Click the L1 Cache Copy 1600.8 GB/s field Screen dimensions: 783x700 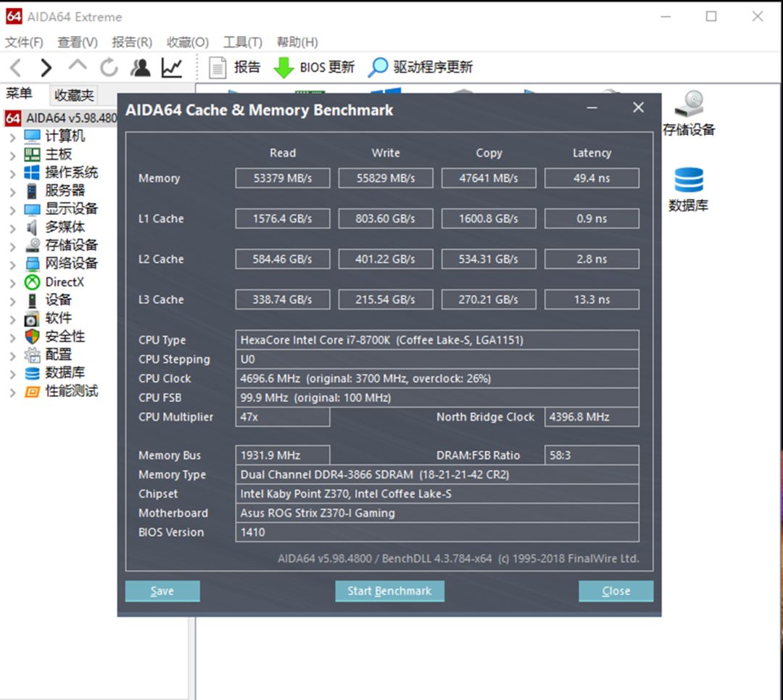coord(489,219)
